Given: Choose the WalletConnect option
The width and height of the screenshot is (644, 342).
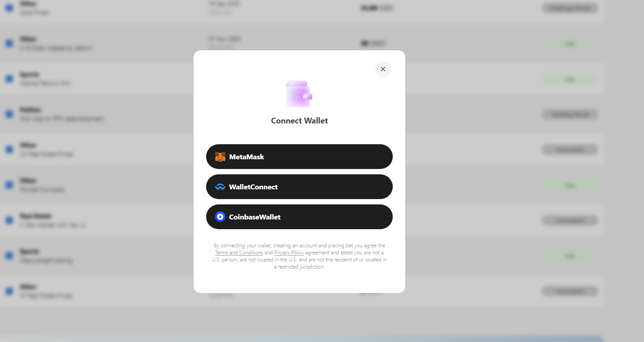Looking at the screenshot, I should tap(299, 187).
